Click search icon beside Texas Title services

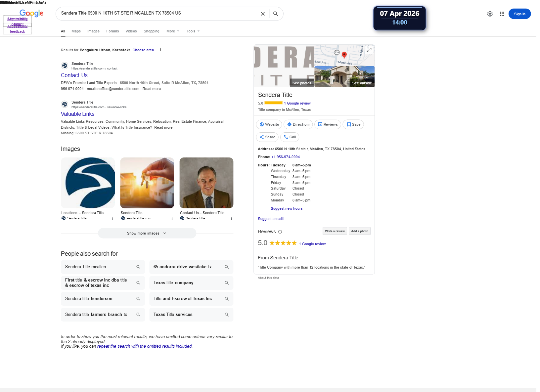227,315
